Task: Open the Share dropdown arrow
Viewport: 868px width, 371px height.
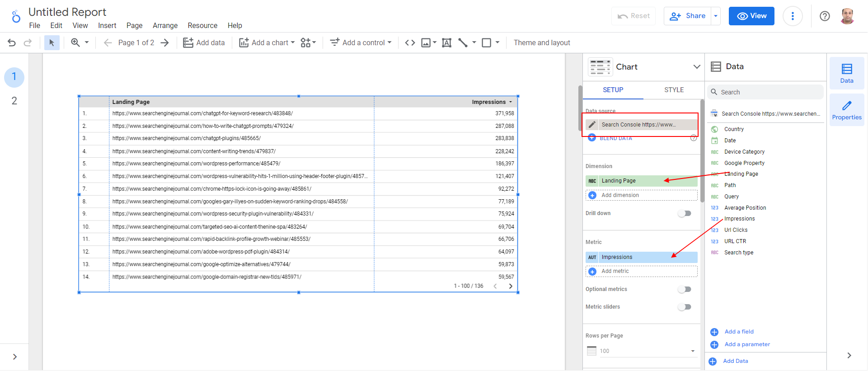Action: pos(716,16)
